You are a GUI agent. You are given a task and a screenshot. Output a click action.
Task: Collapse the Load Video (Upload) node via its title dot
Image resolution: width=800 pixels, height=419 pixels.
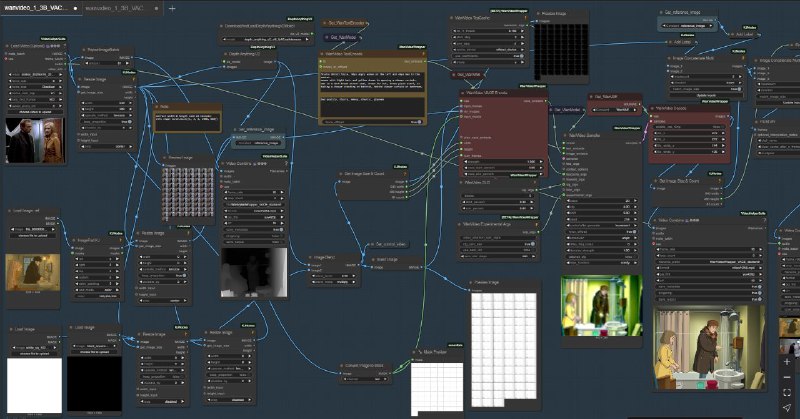8,46
